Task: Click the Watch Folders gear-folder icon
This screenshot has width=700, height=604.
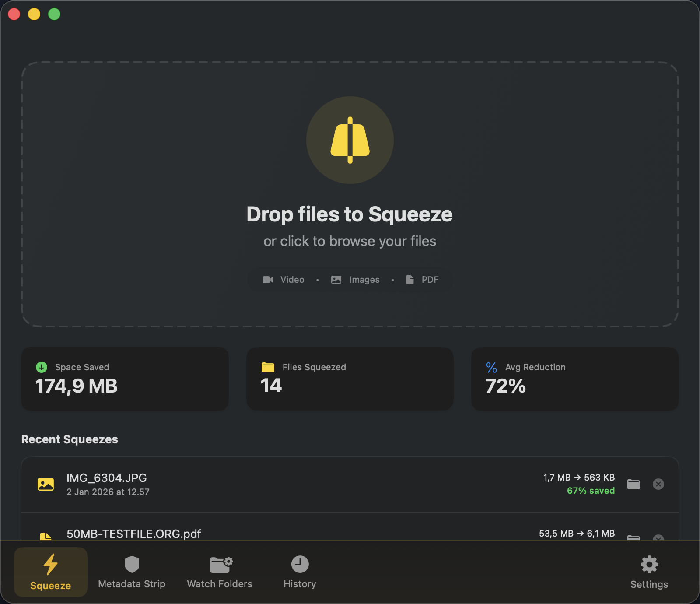Action: point(219,564)
